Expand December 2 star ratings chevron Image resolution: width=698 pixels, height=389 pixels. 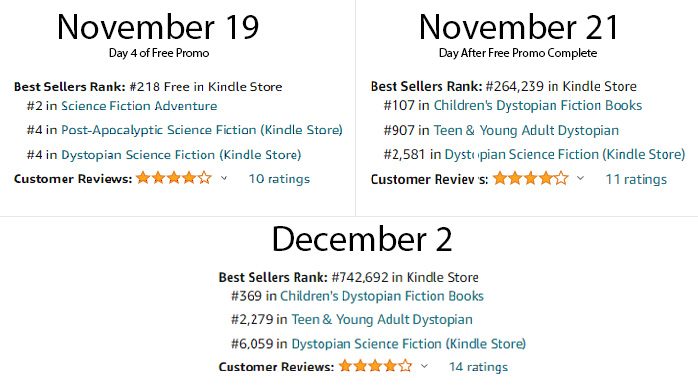pyautogui.click(x=424, y=366)
